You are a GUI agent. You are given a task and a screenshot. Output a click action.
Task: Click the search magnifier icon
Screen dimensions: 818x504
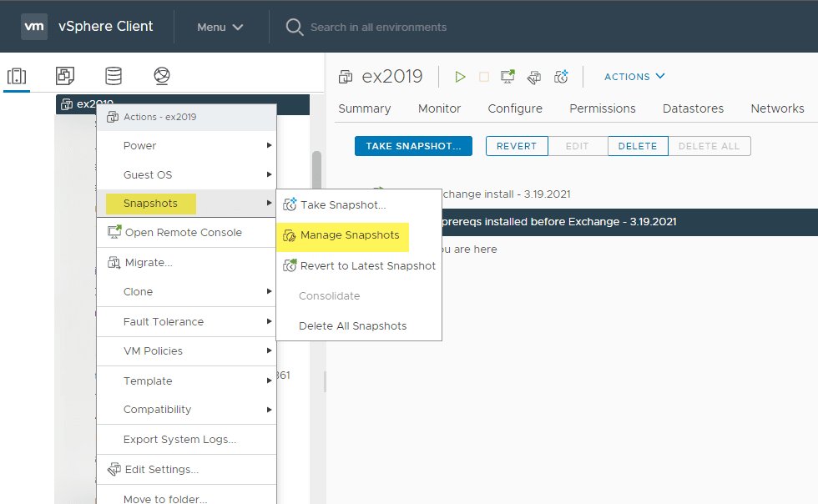(x=294, y=28)
